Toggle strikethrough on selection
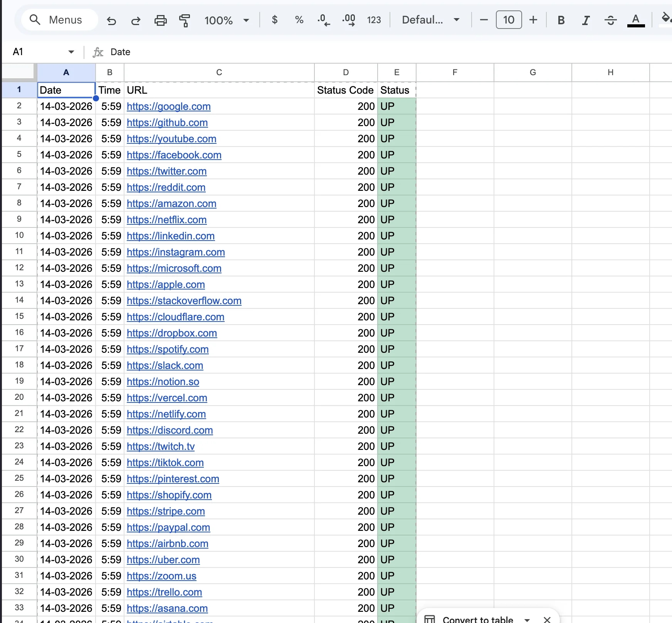 [x=610, y=20]
